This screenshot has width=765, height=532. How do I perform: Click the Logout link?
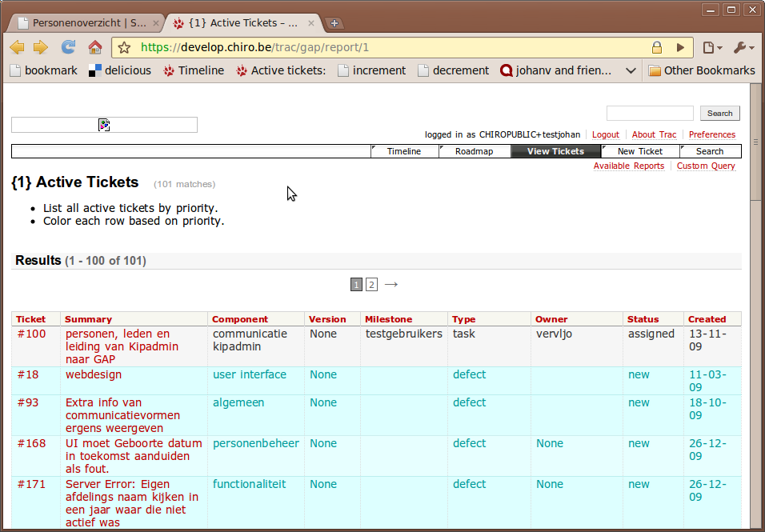coord(606,134)
